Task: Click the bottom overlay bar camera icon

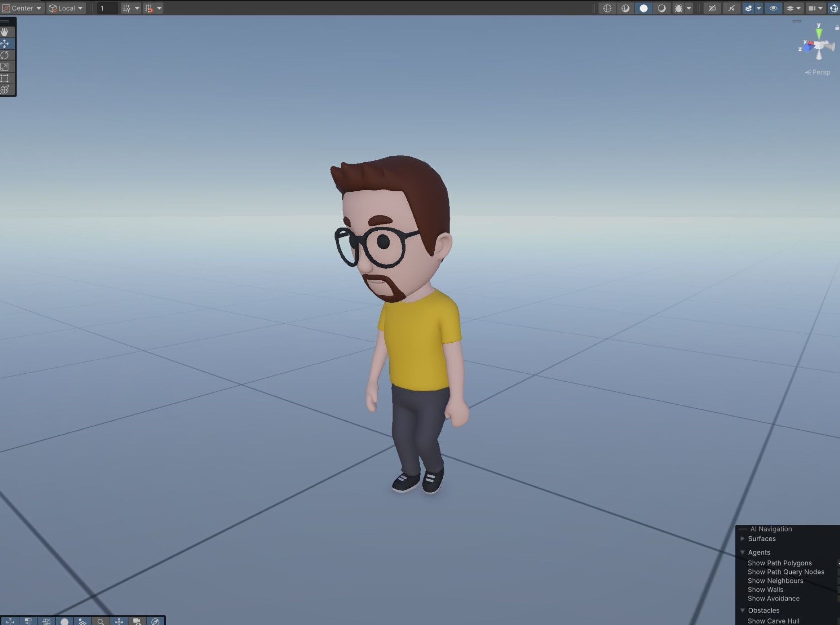Action: [137, 621]
